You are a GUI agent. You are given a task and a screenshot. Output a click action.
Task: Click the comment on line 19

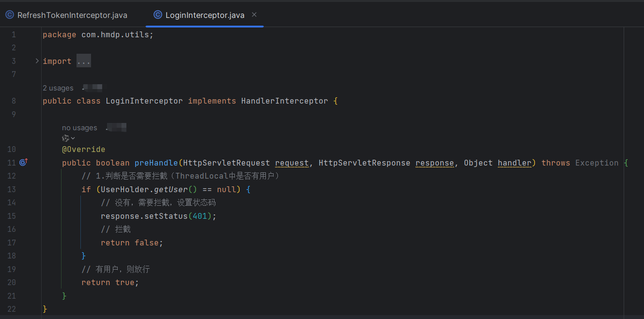tap(116, 269)
